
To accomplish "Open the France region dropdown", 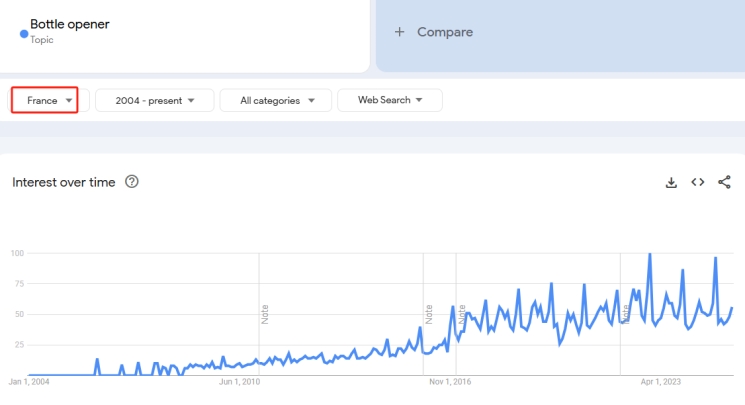I will [45, 100].
